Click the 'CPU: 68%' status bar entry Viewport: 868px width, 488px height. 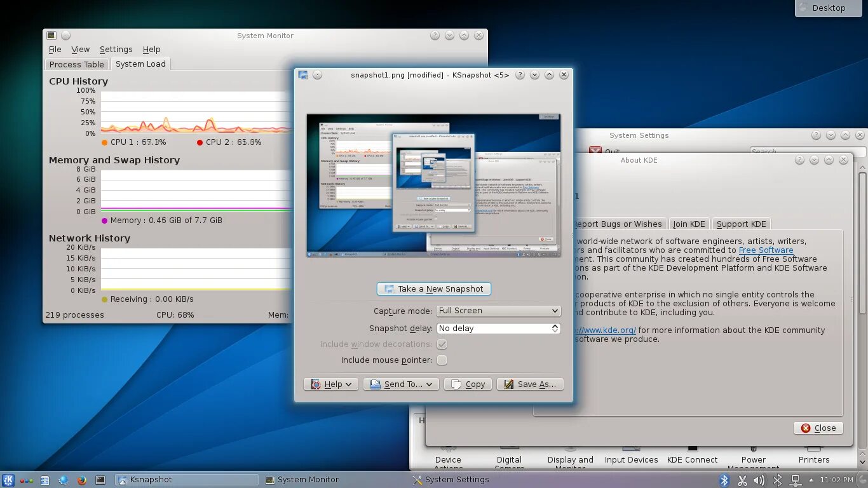coord(175,315)
